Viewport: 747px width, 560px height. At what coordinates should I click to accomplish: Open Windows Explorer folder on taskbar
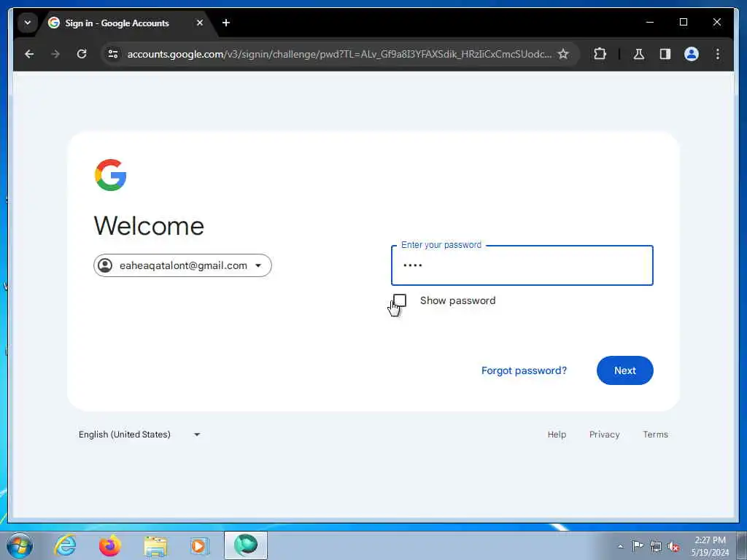155,546
